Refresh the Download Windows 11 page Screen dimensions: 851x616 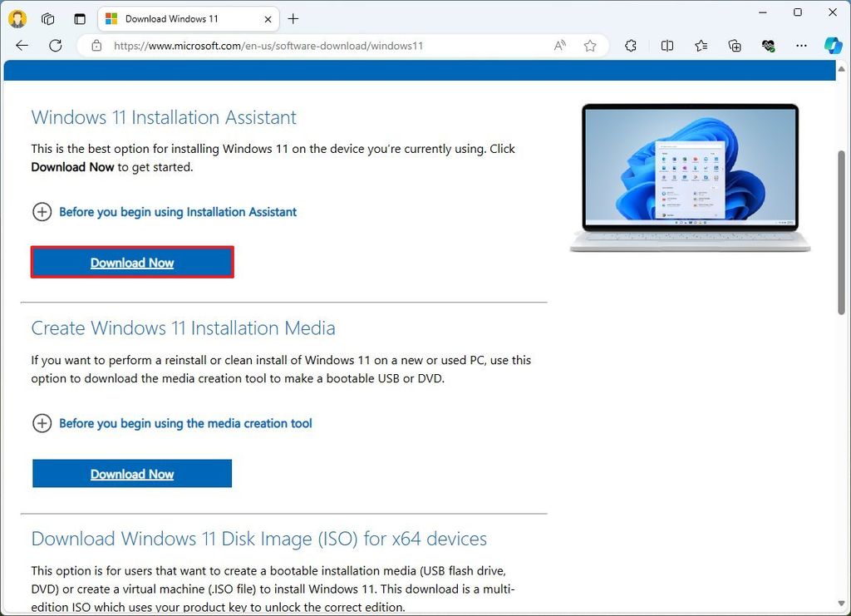55,46
